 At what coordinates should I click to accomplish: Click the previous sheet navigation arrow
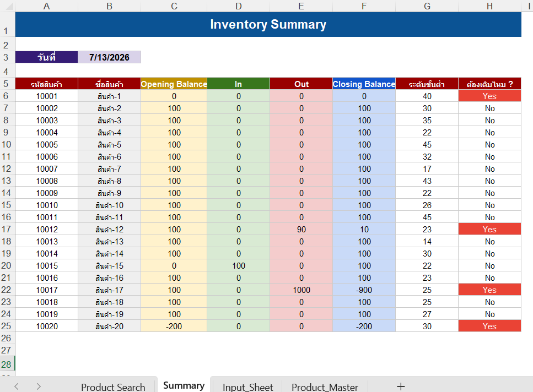point(17,386)
